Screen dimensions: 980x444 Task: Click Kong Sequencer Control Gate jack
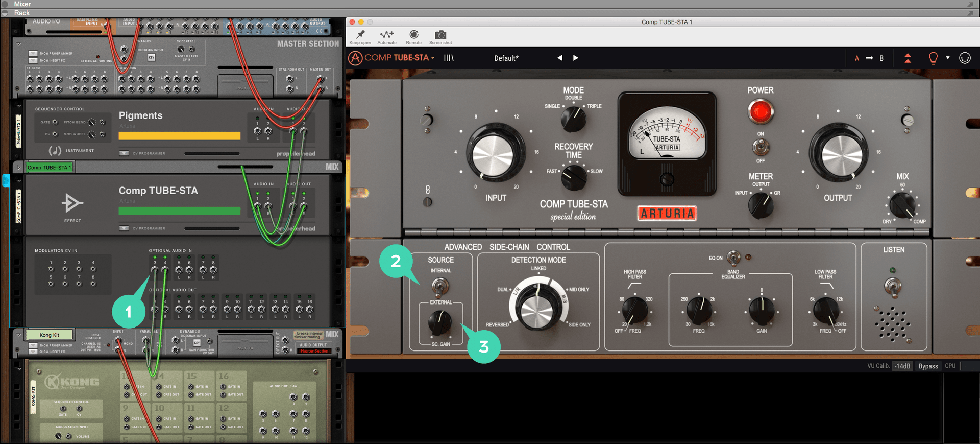[63, 409]
